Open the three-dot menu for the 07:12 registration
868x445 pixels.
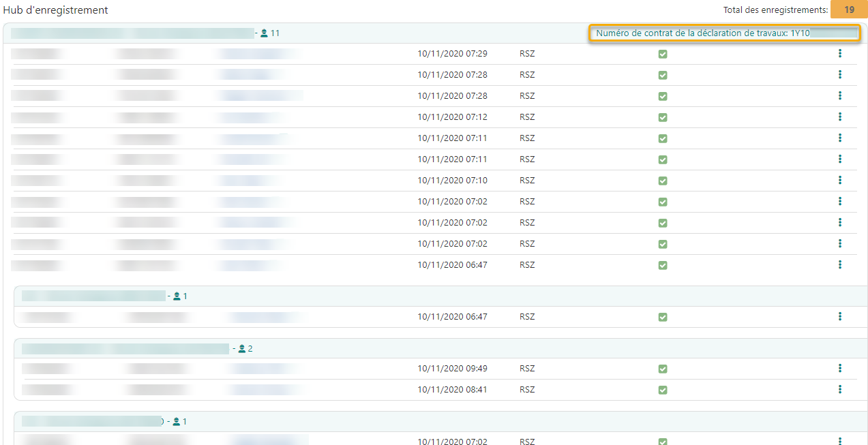839,117
